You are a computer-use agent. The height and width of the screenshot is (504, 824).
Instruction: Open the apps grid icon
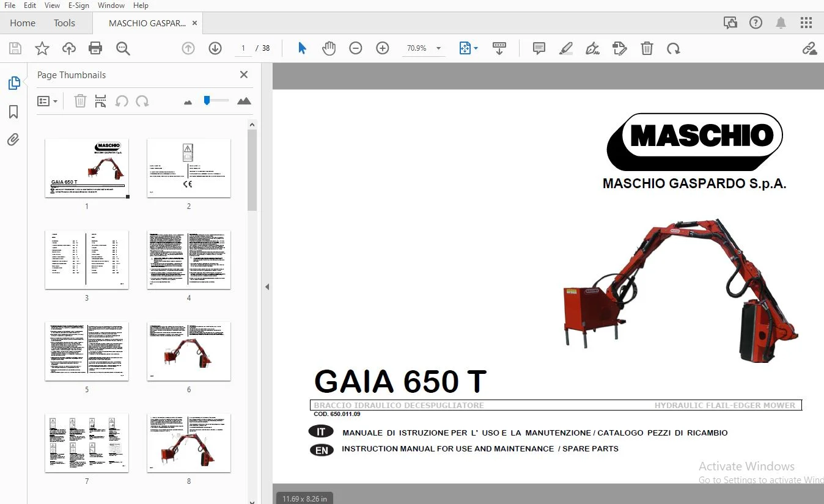(x=806, y=23)
